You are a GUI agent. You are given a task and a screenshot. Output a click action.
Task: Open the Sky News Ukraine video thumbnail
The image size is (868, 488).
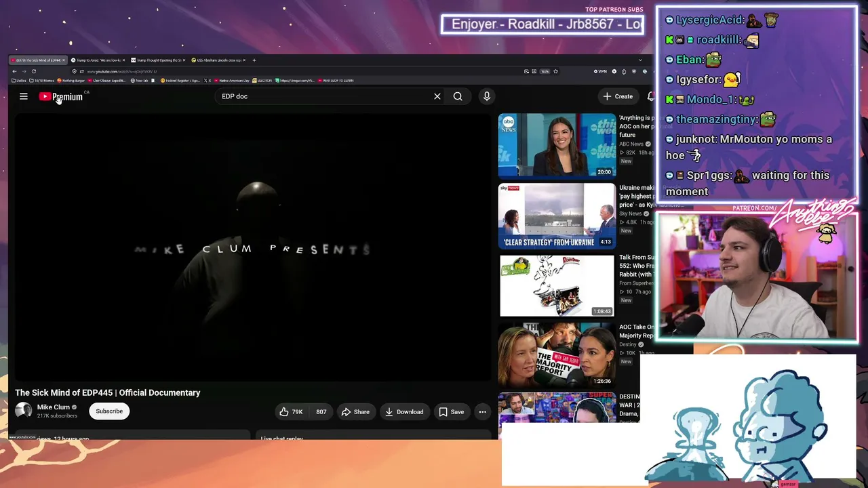[x=557, y=216]
